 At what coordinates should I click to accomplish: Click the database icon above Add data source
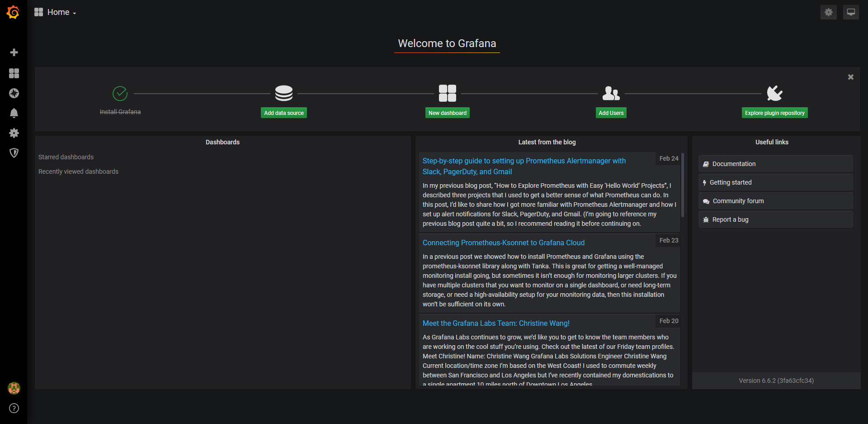click(x=284, y=93)
